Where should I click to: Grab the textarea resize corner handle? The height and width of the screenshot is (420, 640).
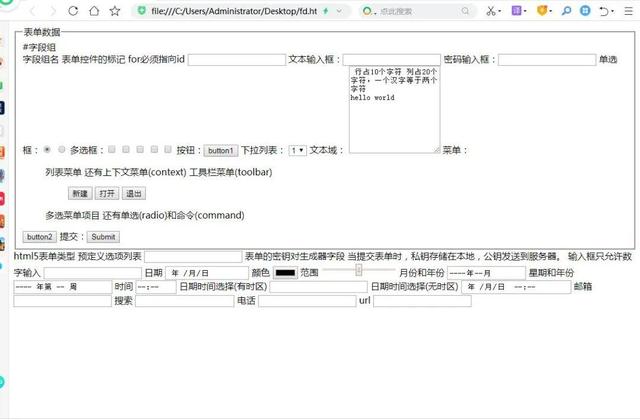(x=437, y=150)
